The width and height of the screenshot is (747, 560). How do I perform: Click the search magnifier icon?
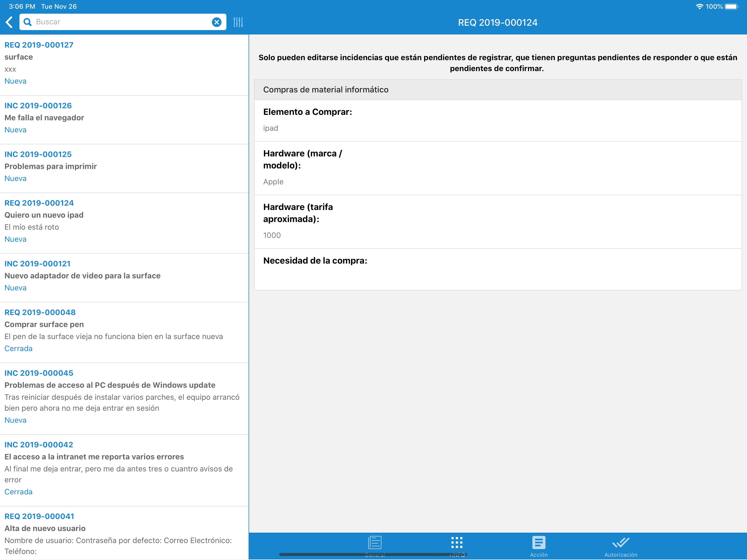click(x=28, y=22)
